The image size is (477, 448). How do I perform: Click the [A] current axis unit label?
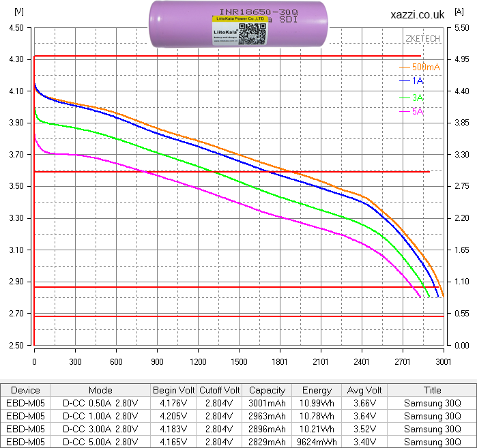459,12
